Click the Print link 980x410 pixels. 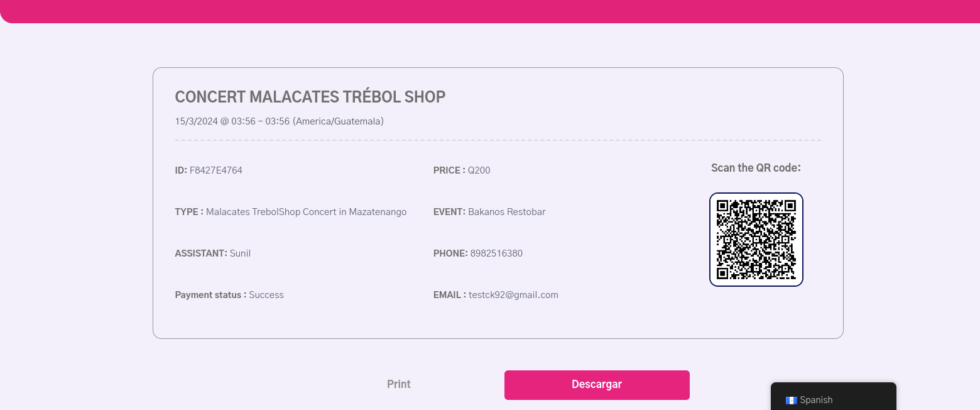click(399, 384)
